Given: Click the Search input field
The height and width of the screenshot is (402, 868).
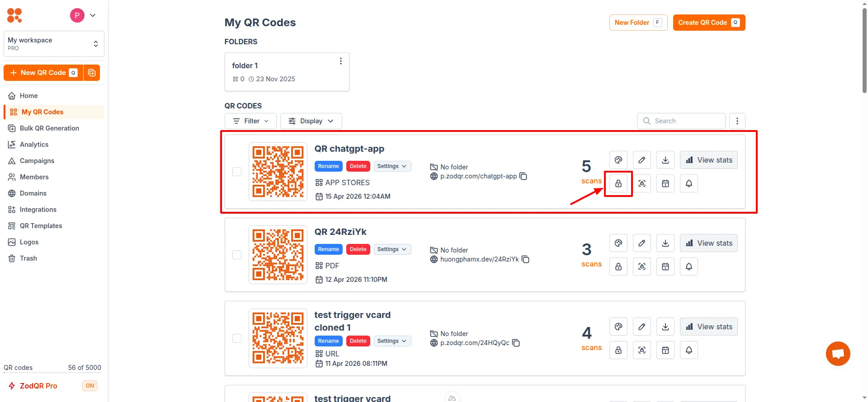Looking at the screenshot, I should coord(681,121).
